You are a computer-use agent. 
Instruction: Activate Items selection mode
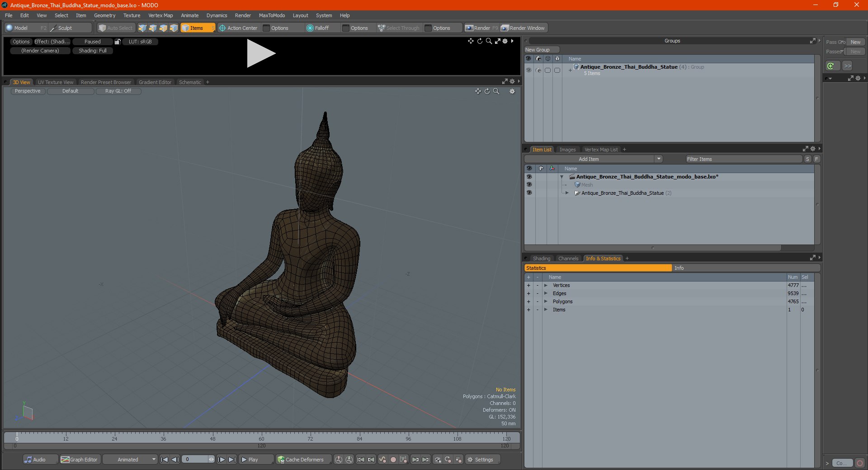198,28
